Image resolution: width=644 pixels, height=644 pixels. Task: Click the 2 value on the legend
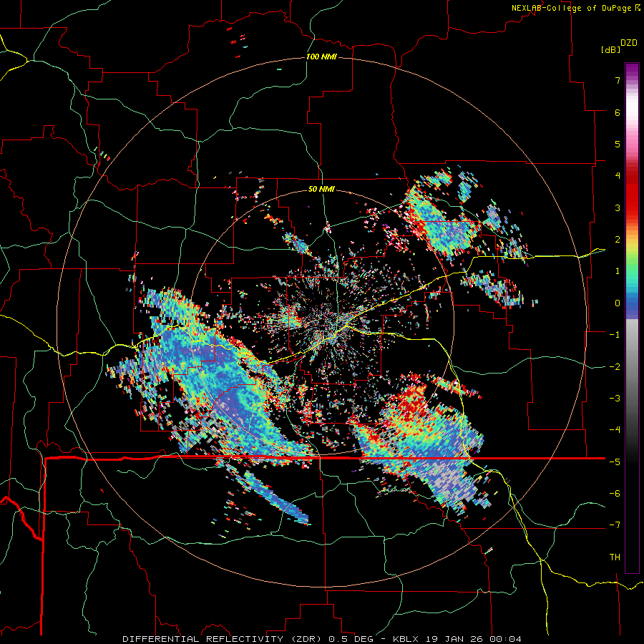pyautogui.click(x=618, y=240)
